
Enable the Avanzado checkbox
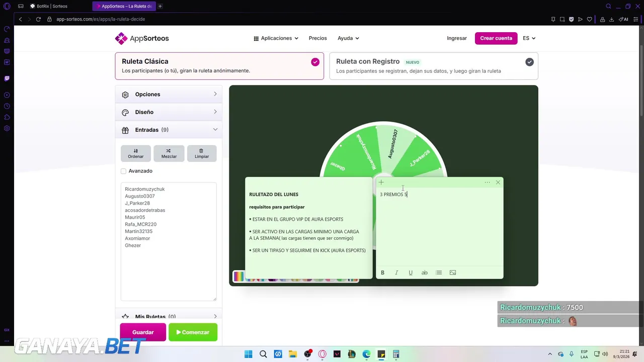(x=123, y=171)
